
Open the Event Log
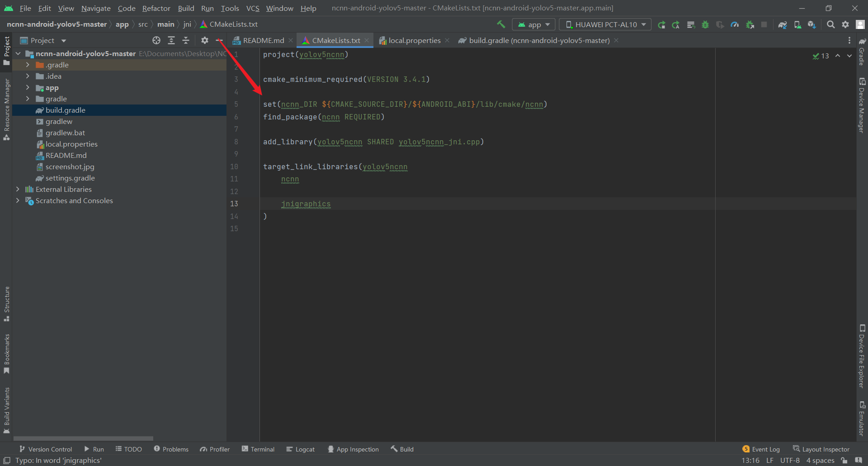coord(761,449)
